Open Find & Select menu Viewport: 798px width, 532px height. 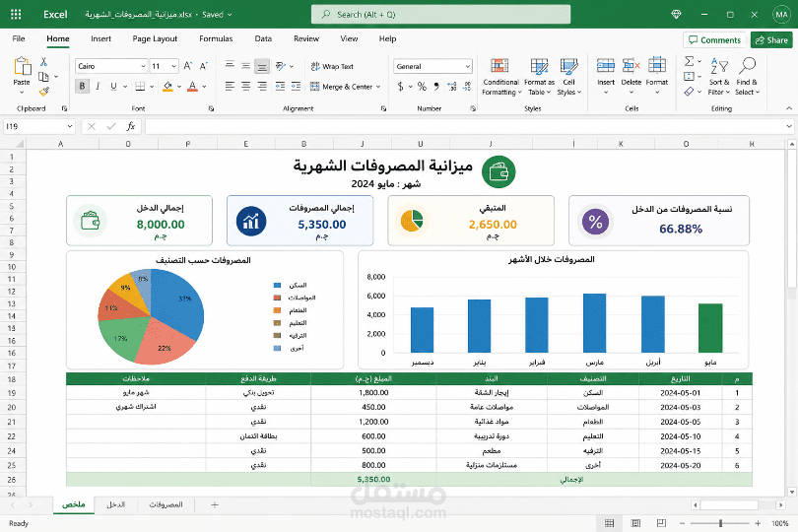tap(747, 77)
